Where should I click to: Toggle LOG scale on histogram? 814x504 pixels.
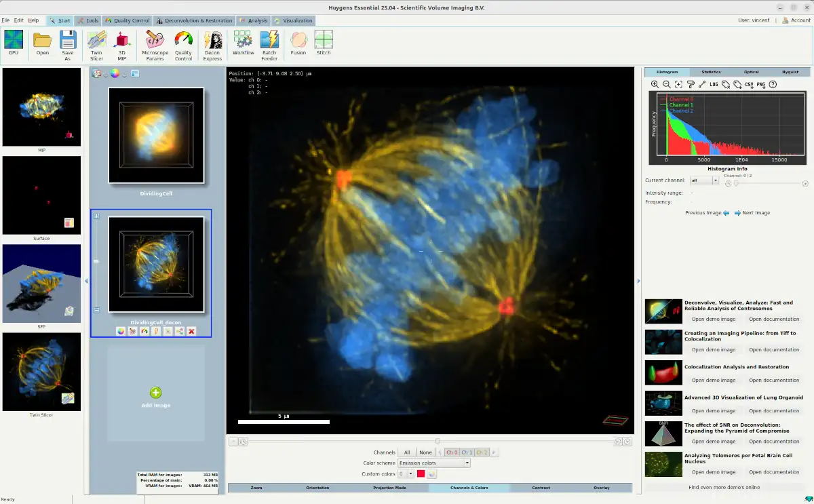tap(714, 85)
